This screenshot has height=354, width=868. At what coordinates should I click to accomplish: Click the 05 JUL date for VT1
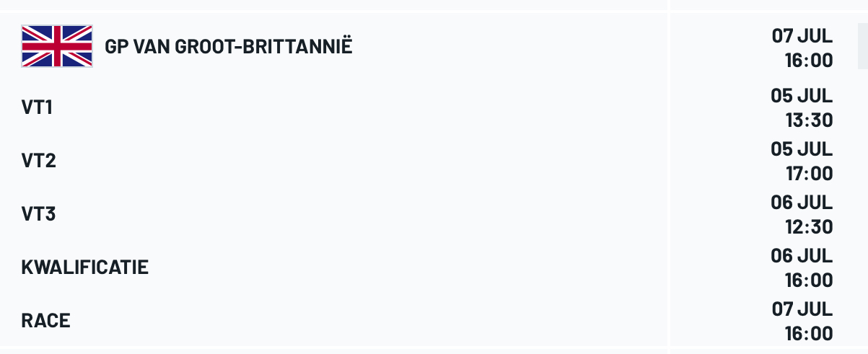(x=802, y=96)
